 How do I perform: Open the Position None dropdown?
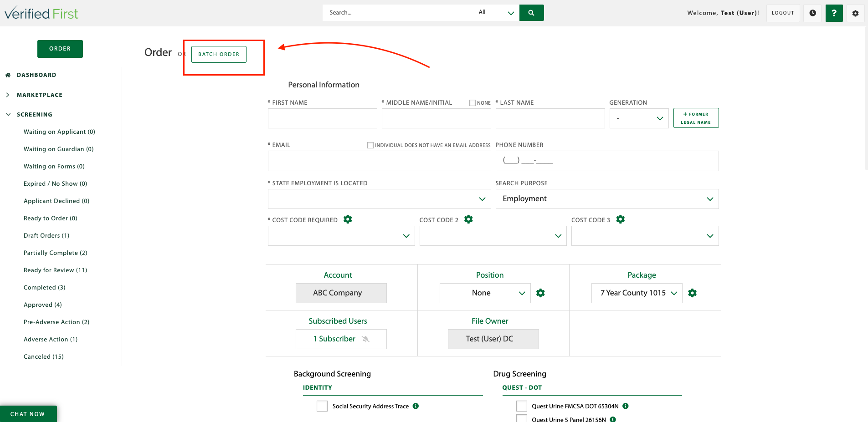coord(485,293)
